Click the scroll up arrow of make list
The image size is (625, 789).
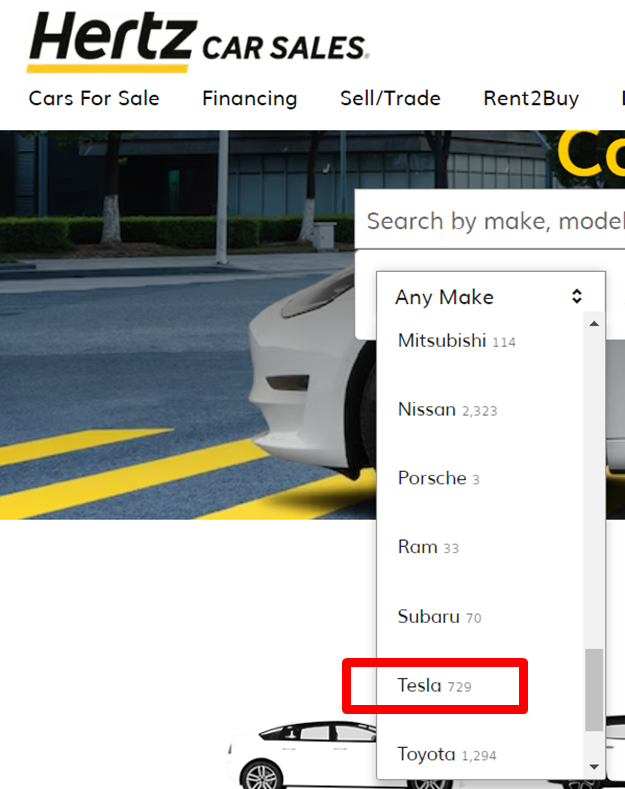(x=594, y=324)
